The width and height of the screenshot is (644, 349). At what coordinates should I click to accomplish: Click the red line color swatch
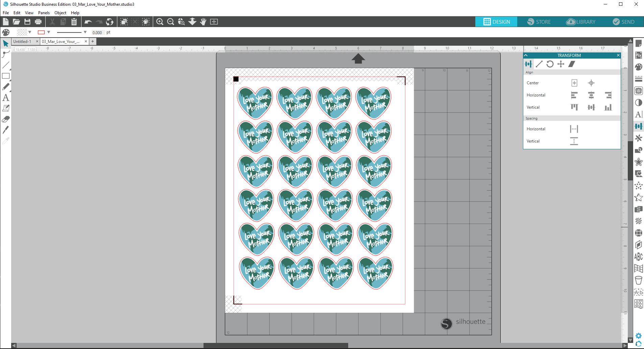click(41, 32)
